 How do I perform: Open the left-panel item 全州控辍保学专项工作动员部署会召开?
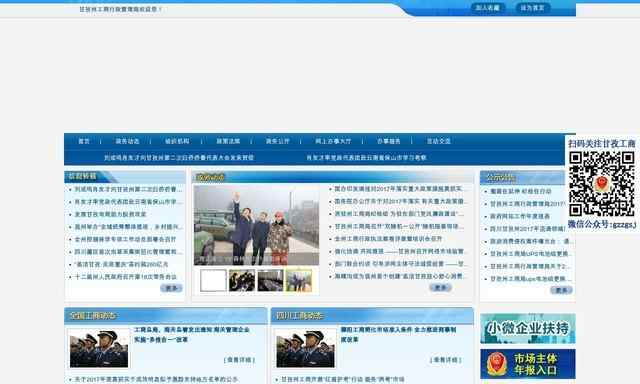pos(125,240)
